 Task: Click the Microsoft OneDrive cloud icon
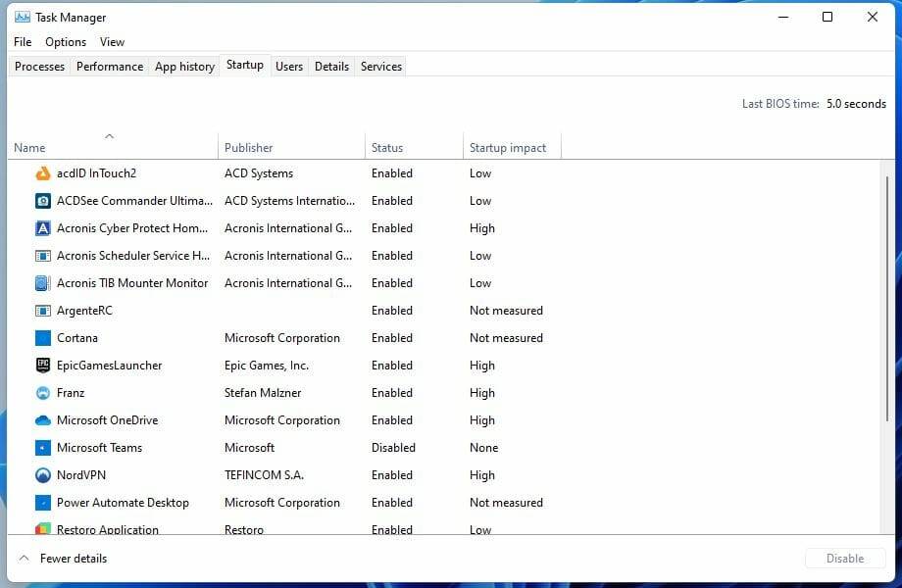(42, 420)
